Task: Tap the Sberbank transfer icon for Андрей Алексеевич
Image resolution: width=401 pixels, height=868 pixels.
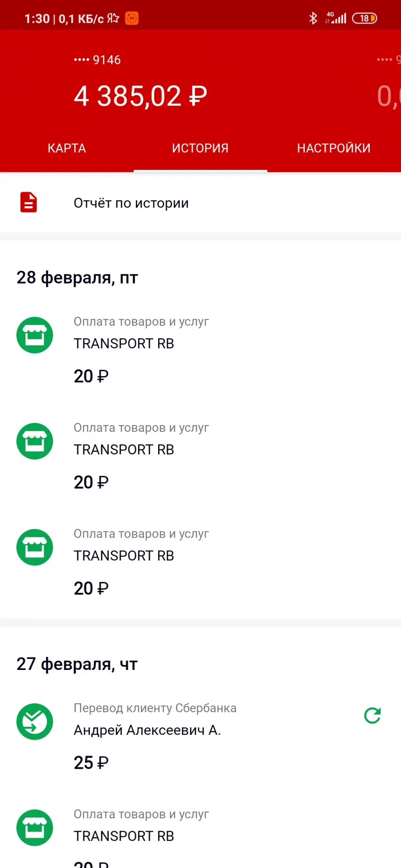Action: click(x=35, y=722)
